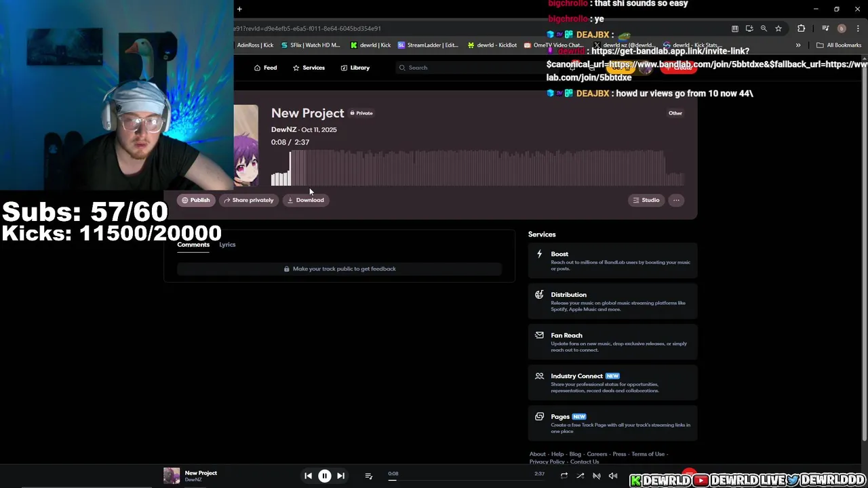Image resolution: width=868 pixels, height=488 pixels.
Task: Skip to the previous track in player
Action: (308, 476)
